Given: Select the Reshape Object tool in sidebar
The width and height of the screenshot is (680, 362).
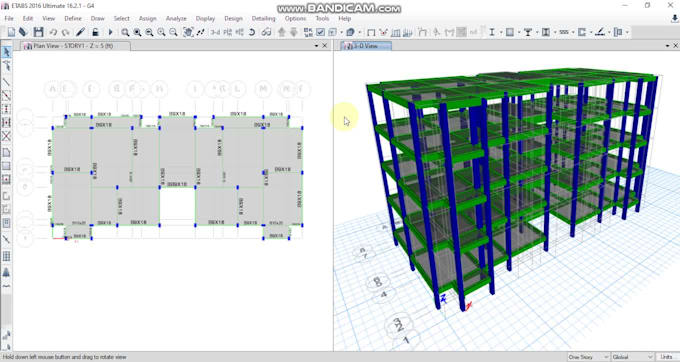Looking at the screenshot, I should point(7,65).
